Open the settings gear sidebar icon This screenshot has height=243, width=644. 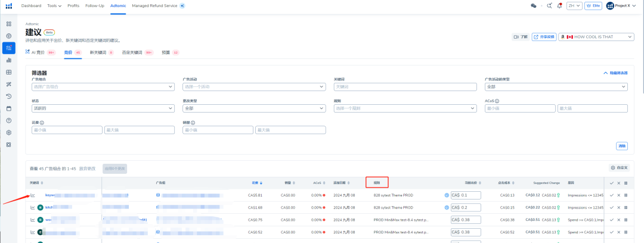click(x=8, y=133)
